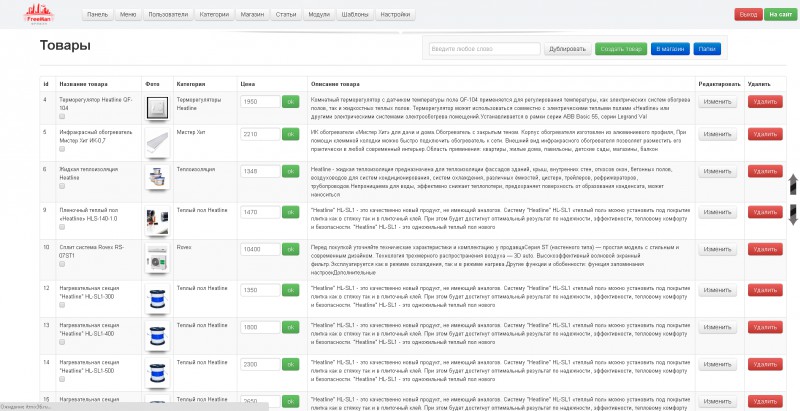This screenshot has height=411, width=800.
Task: Tick checkbox for Терморегулятор Heatline QF-104
Action: pos(62,116)
